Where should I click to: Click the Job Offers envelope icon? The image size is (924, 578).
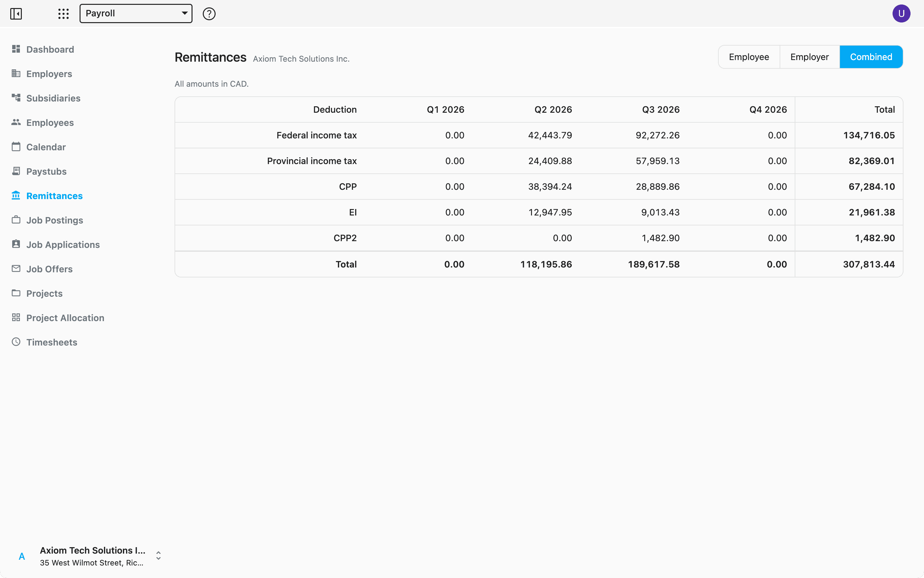point(16,269)
